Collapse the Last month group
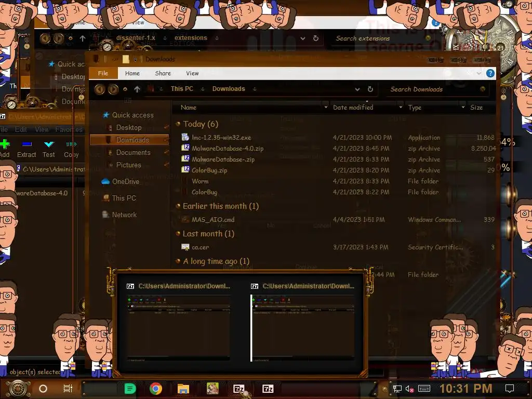Viewport: 532px width, 399px height. point(178,233)
